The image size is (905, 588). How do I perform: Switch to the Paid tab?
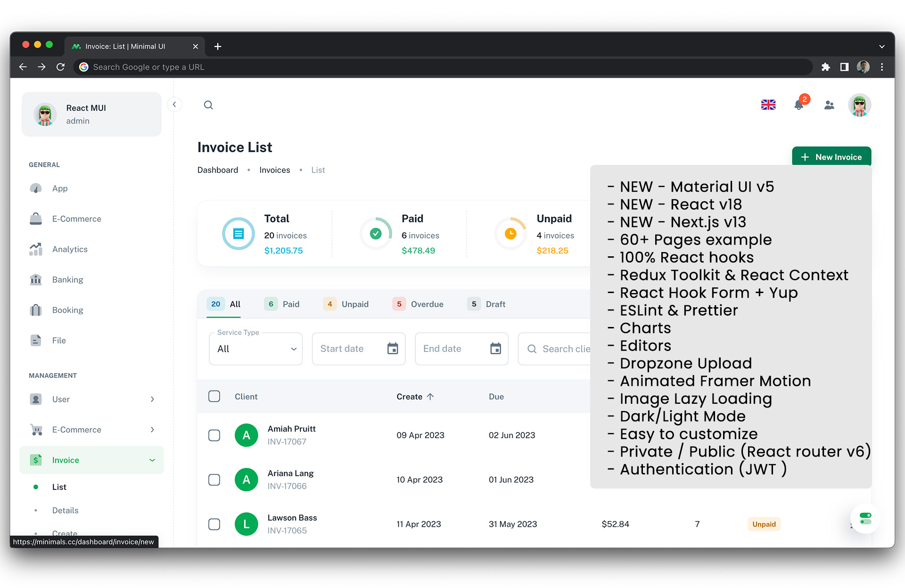pyautogui.click(x=282, y=304)
